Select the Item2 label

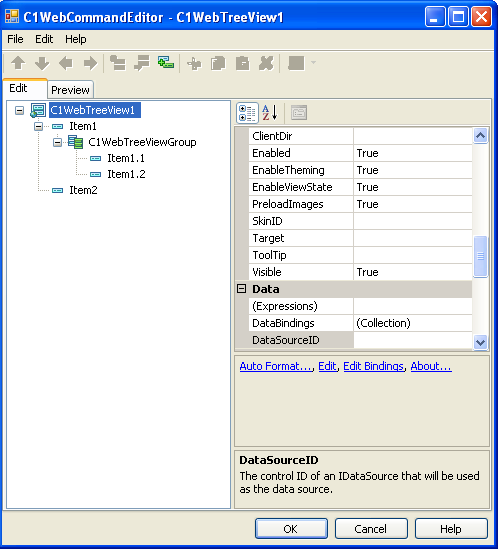(83, 190)
